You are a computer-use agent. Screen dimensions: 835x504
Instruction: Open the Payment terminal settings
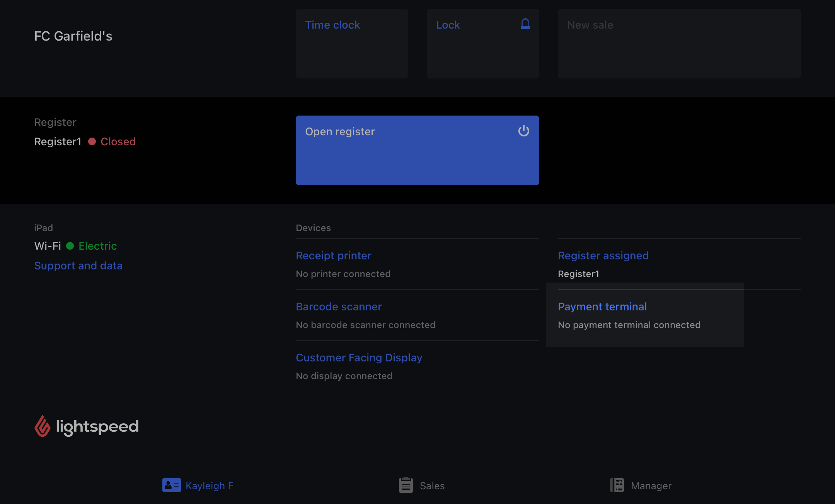[602, 306]
